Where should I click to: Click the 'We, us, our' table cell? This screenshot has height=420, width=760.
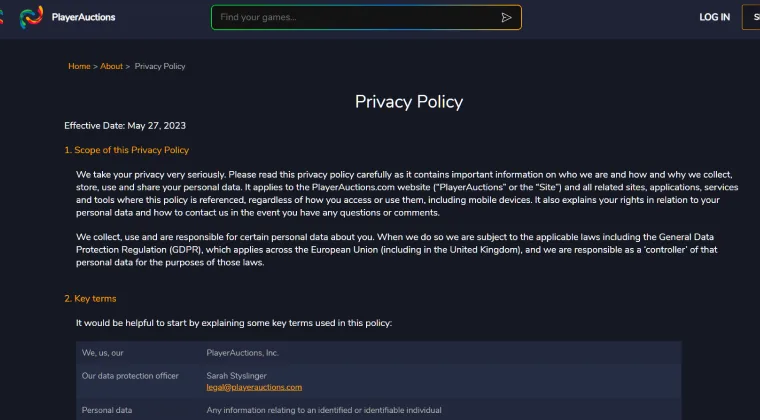click(103, 353)
